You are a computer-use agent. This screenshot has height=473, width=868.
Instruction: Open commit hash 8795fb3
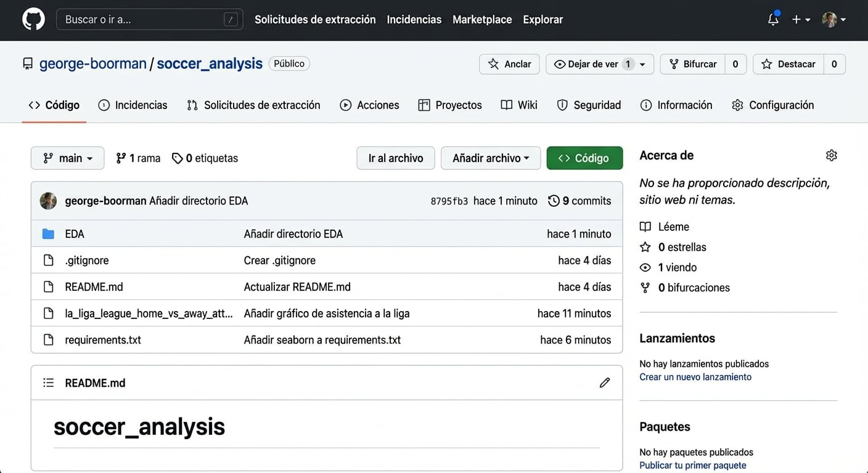click(449, 201)
